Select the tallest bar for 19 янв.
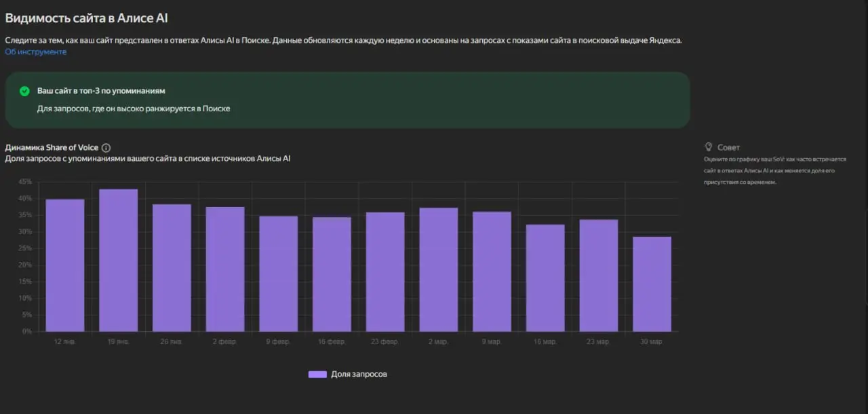This screenshot has width=868, height=414. pyautogui.click(x=119, y=261)
